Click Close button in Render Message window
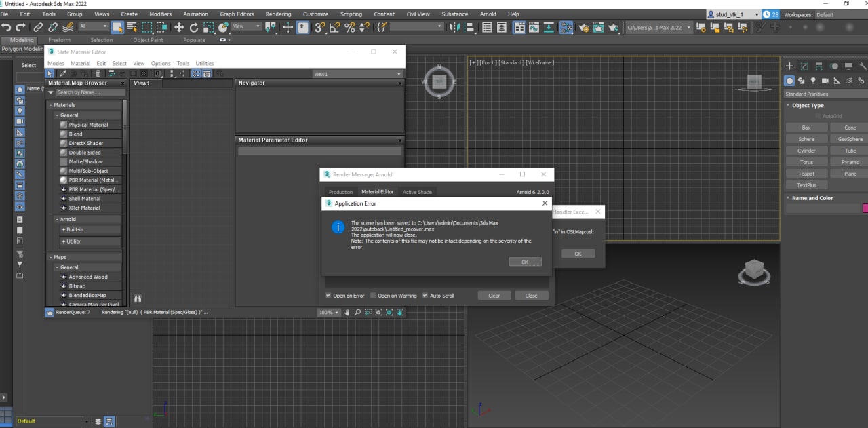 [x=531, y=296]
